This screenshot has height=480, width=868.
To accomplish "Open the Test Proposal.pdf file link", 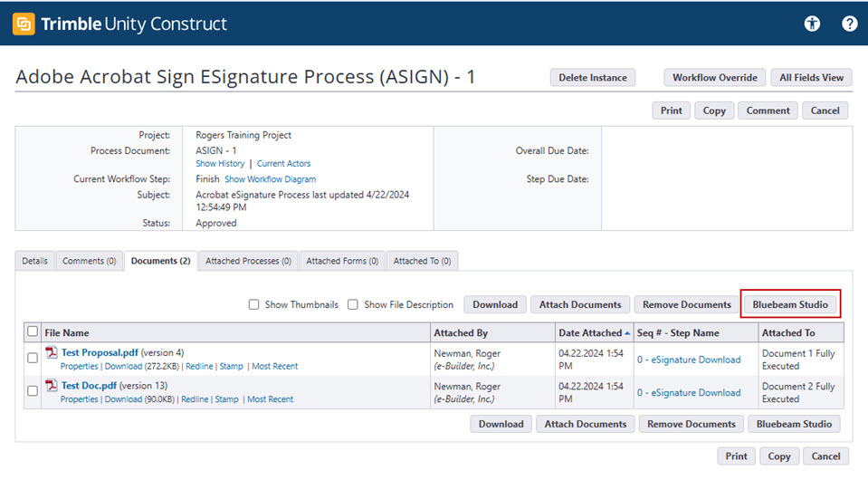I will pos(100,352).
